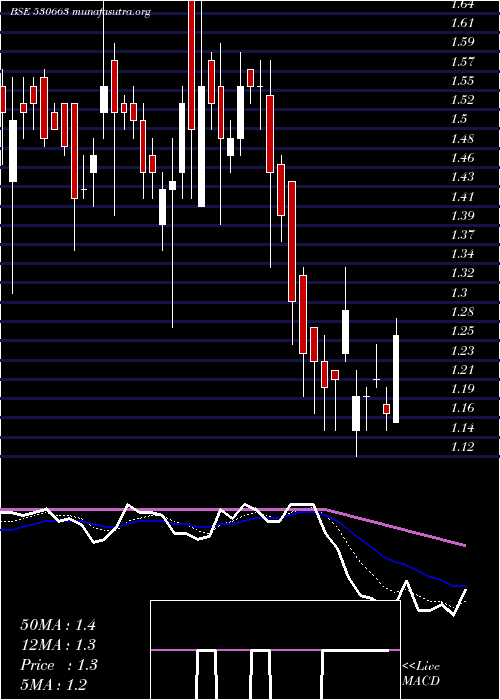Click the 1.3 price axis label
Image resolution: width=500 pixels, height=700 pixels.
(x=459, y=293)
